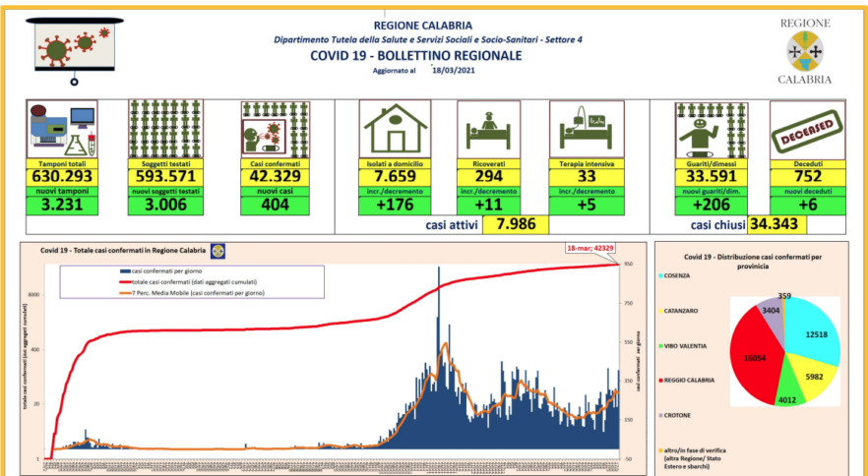Select the Guariti/dimessi recovered person icon

click(707, 128)
